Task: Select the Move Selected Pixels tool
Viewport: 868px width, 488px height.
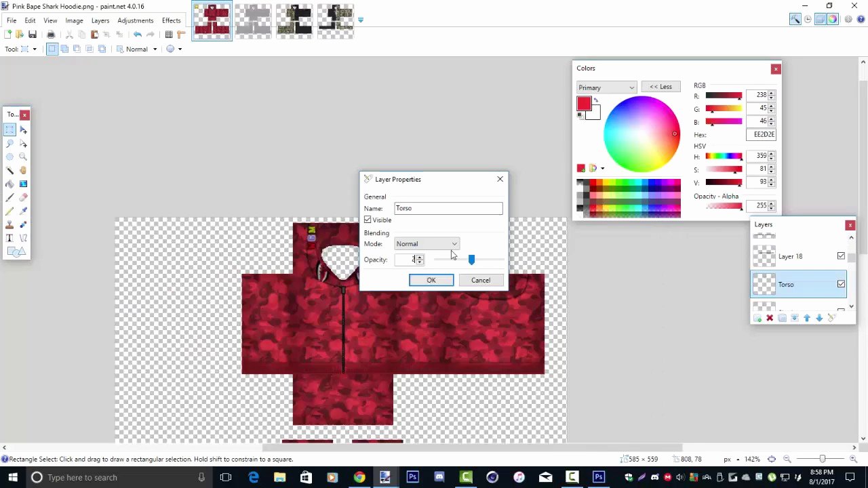Action: click(x=23, y=129)
